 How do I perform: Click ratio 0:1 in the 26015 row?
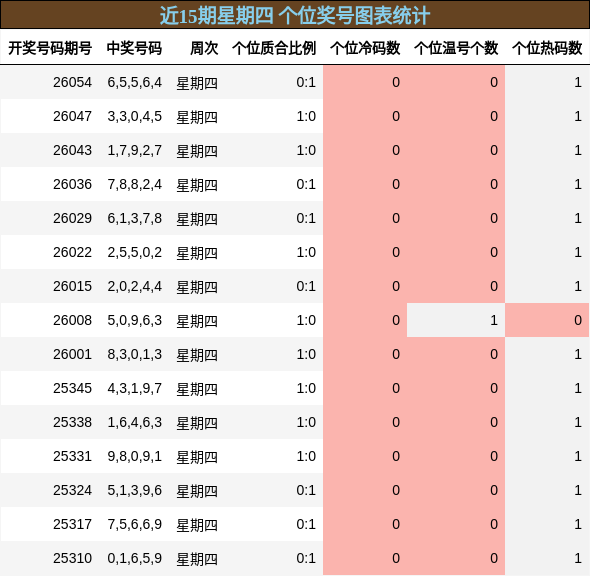[306, 286]
